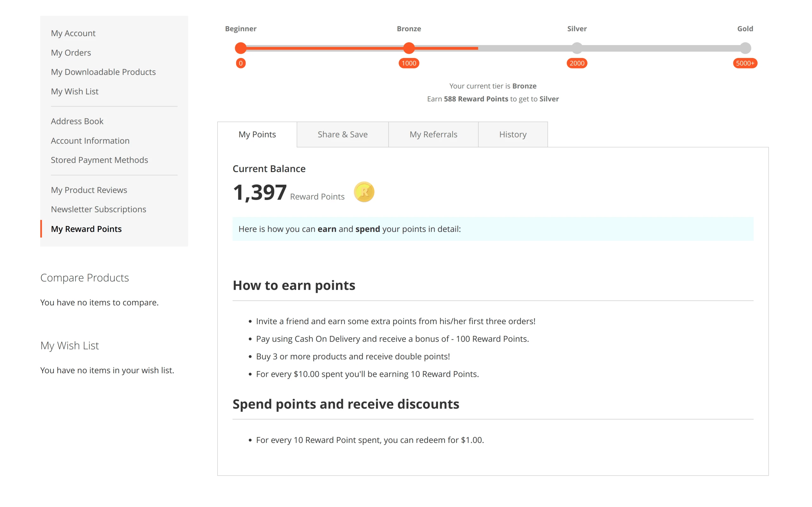Open the My Referrals tab
The image size is (812, 507).
pyautogui.click(x=433, y=134)
